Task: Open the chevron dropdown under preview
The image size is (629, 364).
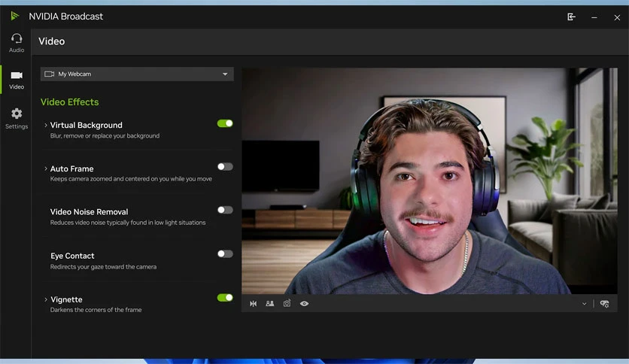Action: [584, 304]
